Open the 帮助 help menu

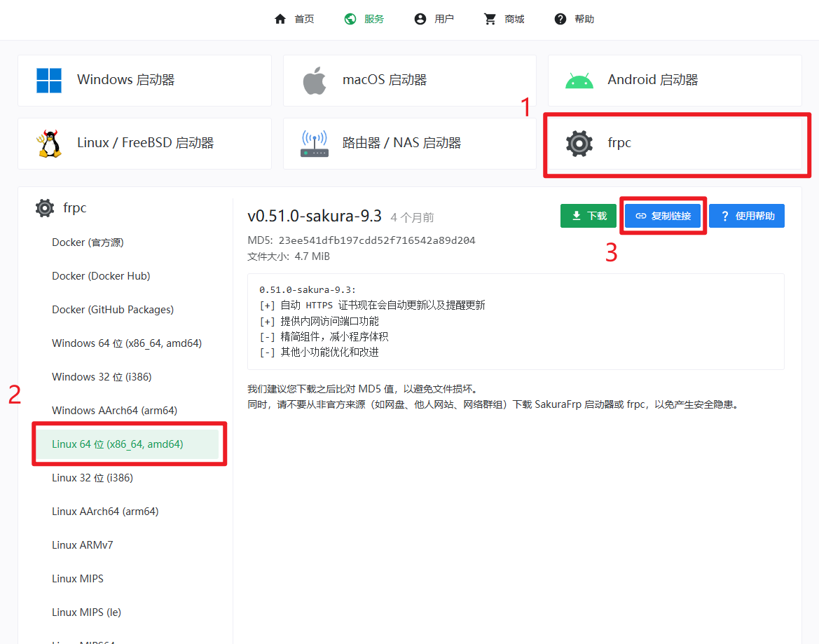point(574,20)
